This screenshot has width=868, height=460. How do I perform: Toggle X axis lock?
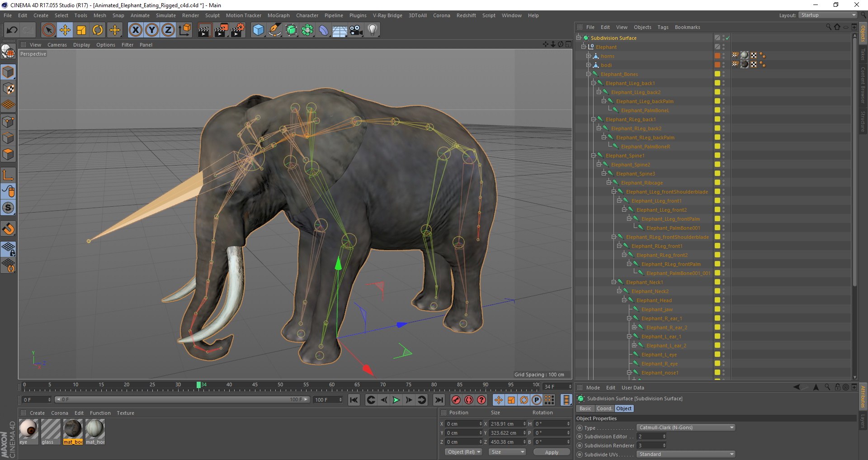[x=135, y=30]
